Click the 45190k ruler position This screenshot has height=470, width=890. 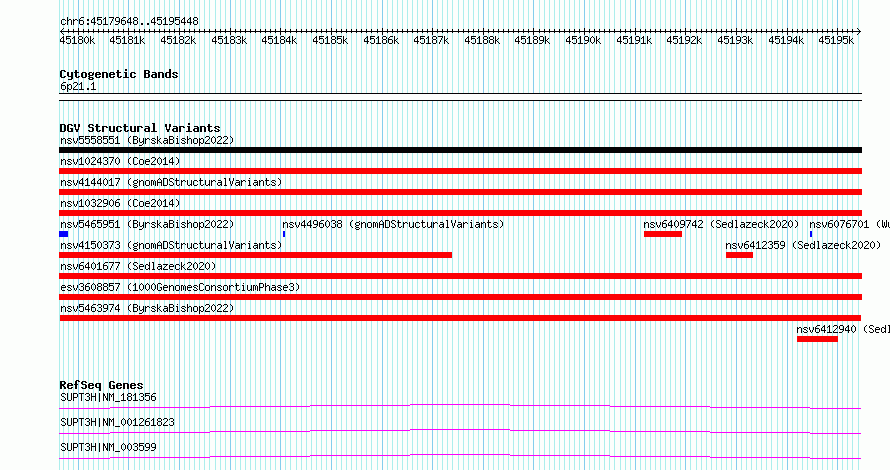(583, 40)
